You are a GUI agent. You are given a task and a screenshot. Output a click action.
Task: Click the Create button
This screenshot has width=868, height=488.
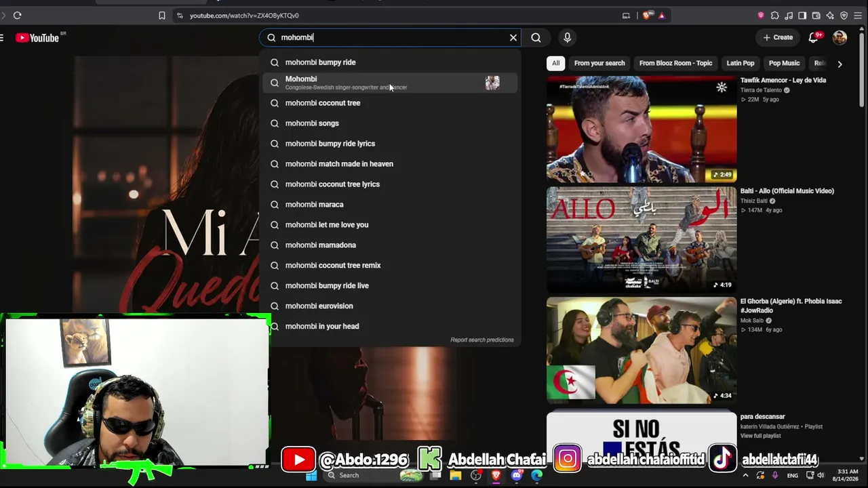tap(778, 38)
